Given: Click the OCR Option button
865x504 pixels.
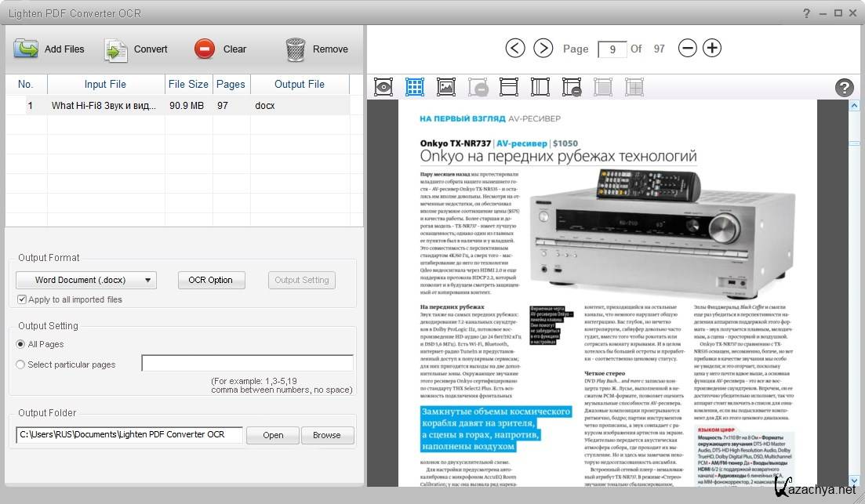Looking at the screenshot, I should [x=211, y=280].
